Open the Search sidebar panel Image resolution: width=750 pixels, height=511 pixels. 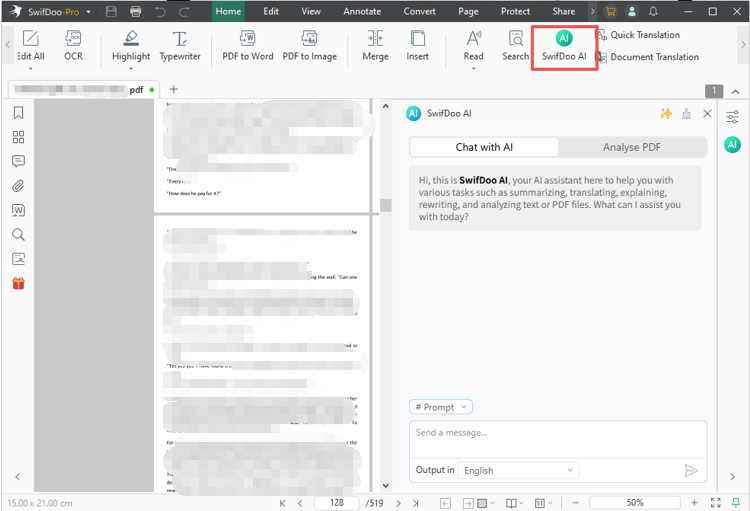(18, 234)
